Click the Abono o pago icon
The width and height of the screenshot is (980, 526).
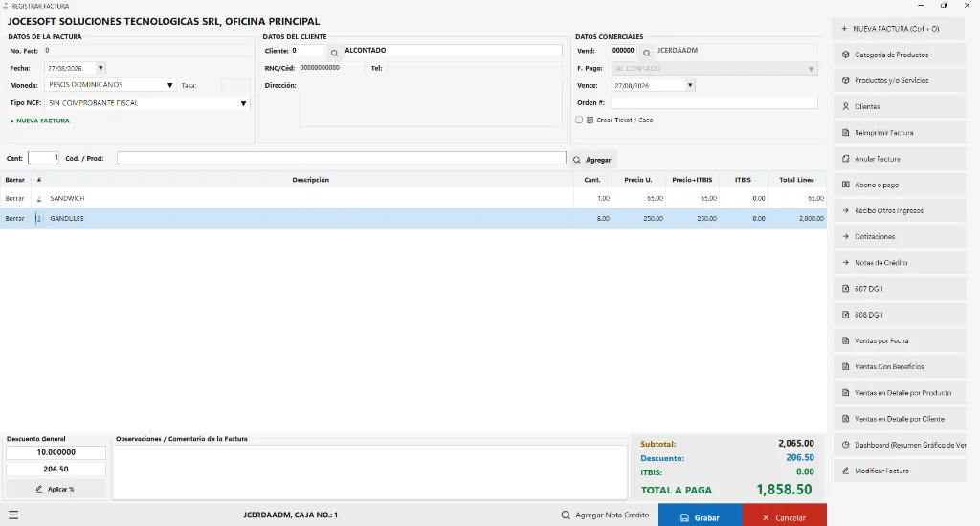846,185
